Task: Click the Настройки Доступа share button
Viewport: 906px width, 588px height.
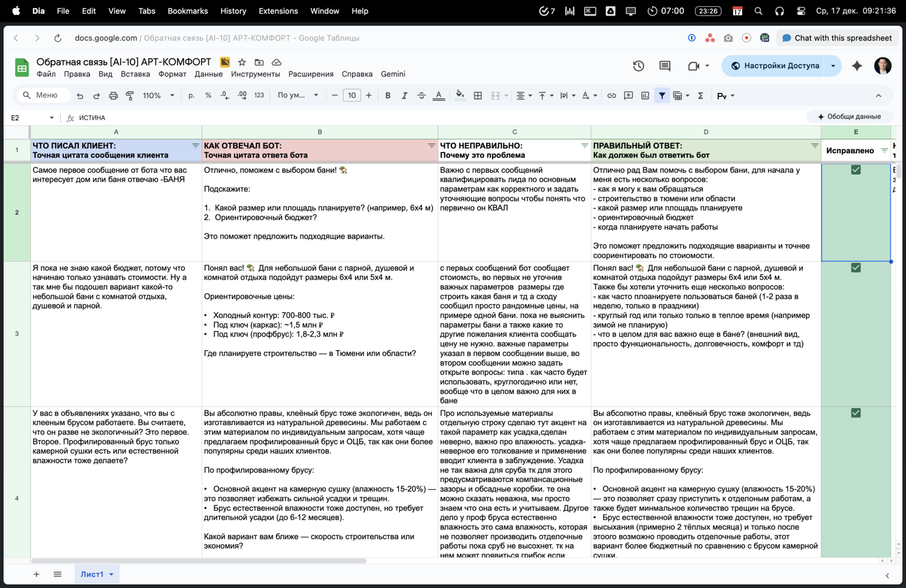Action: point(775,66)
